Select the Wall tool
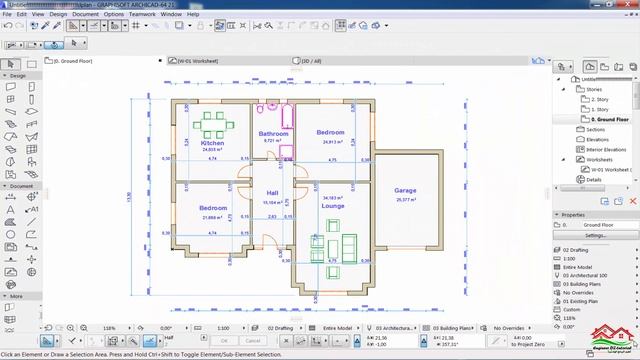 point(11,87)
